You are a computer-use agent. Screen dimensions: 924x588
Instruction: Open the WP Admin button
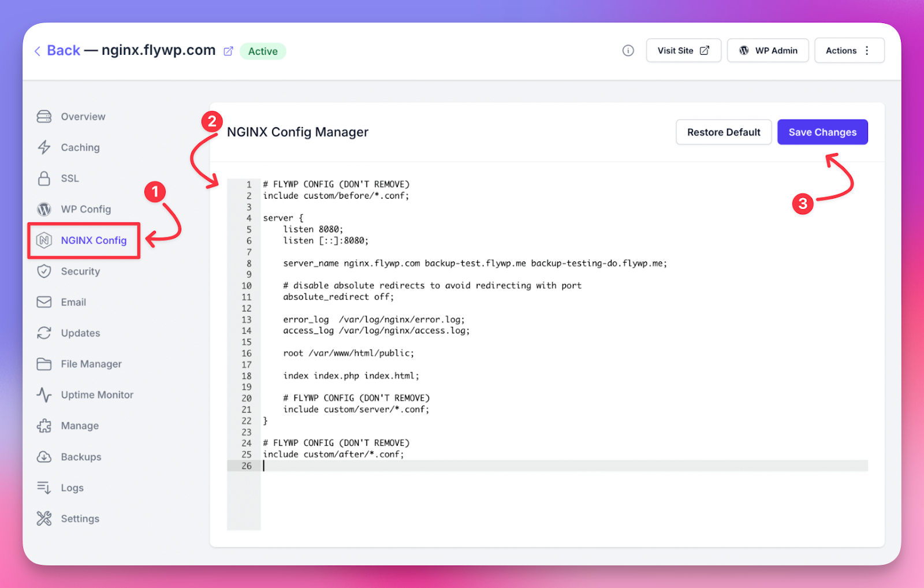[x=768, y=51]
